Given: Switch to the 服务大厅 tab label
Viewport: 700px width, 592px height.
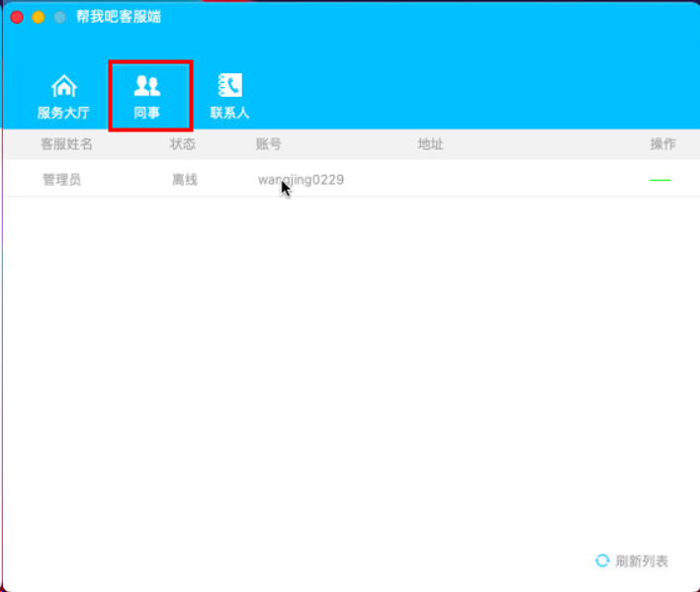Looking at the screenshot, I should coord(63,113).
